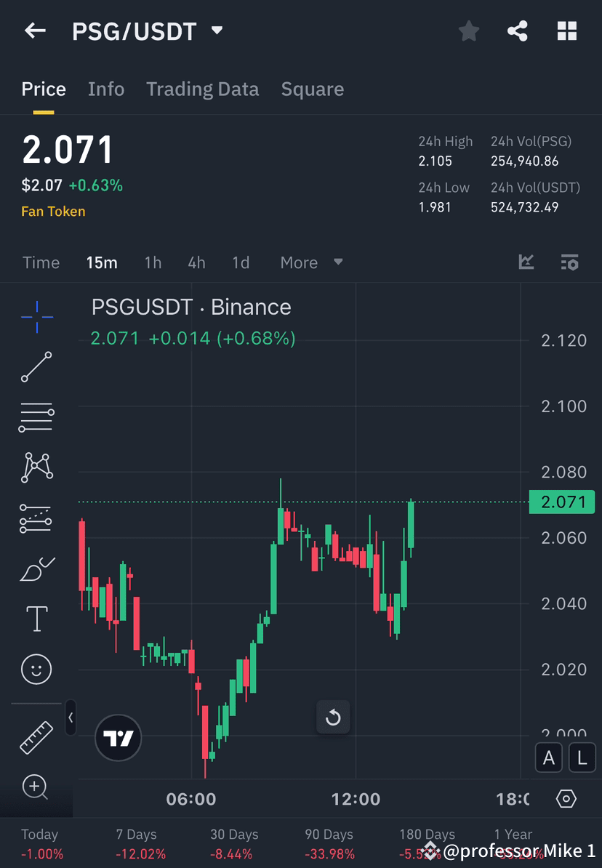Select the XABCD pattern tool

pos(36,467)
